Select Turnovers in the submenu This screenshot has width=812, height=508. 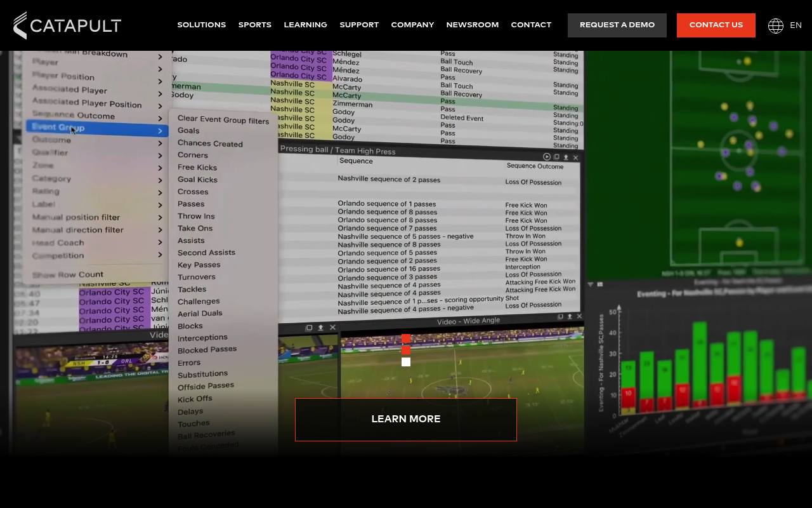click(197, 277)
